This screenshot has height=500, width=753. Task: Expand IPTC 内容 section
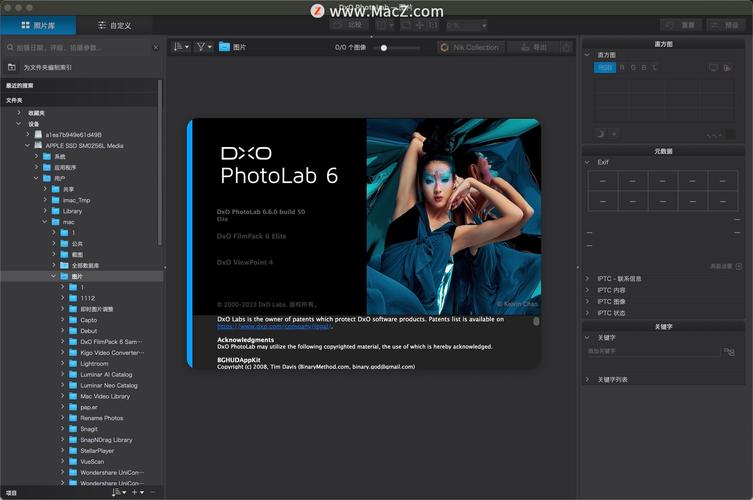[x=587, y=290]
